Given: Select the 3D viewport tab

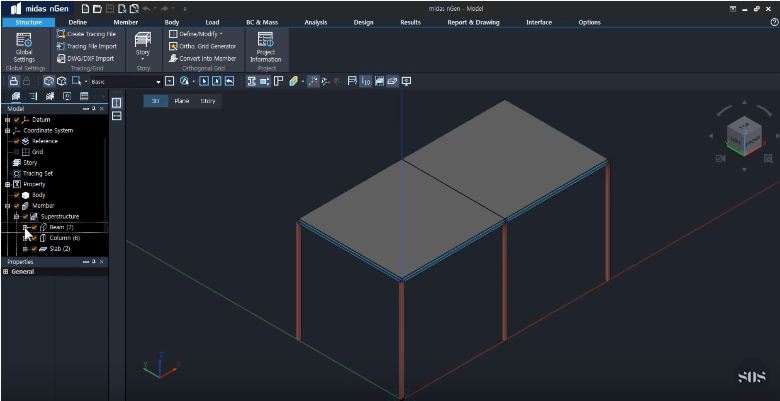Looking at the screenshot, I should pos(155,101).
